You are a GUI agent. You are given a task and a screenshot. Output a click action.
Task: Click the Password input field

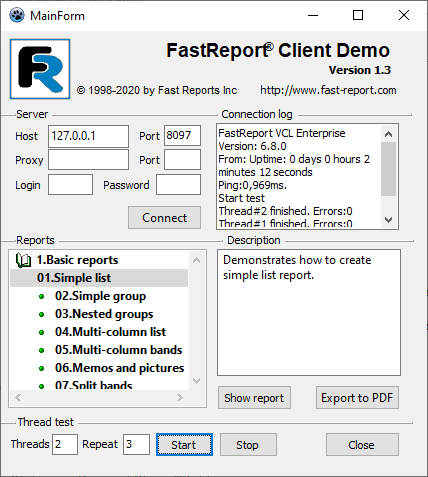(179, 184)
